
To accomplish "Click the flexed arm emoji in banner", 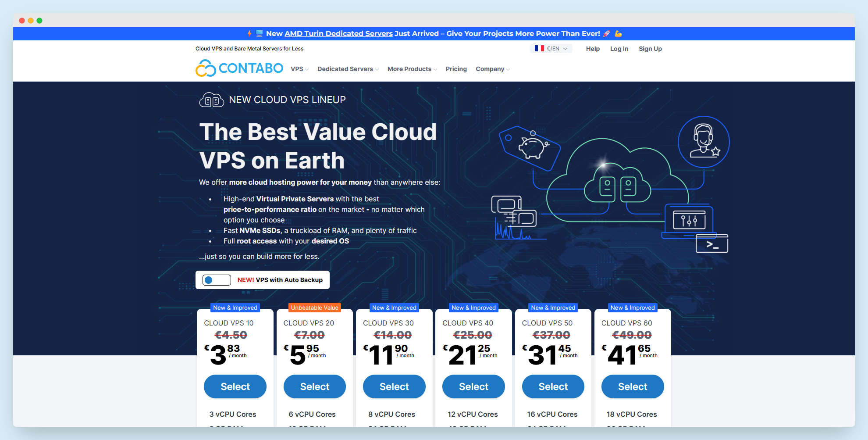I will [618, 34].
